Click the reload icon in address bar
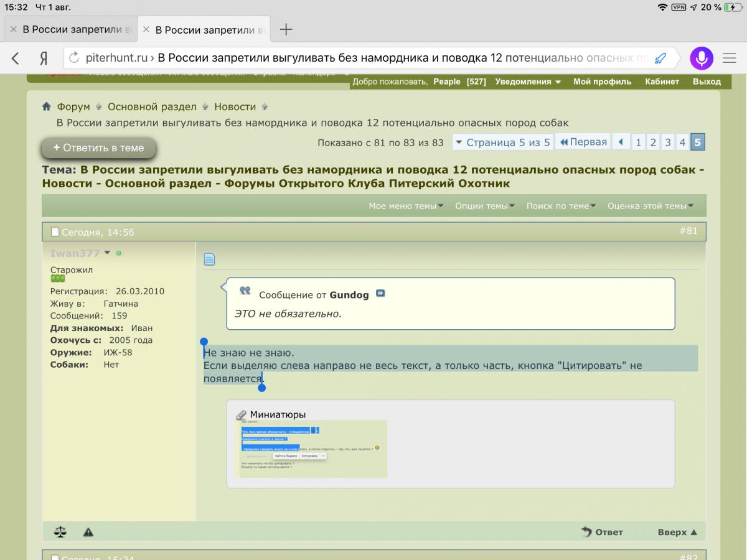Image resolution: width=747 pixels, height=560 pixels. pos(74,58)
